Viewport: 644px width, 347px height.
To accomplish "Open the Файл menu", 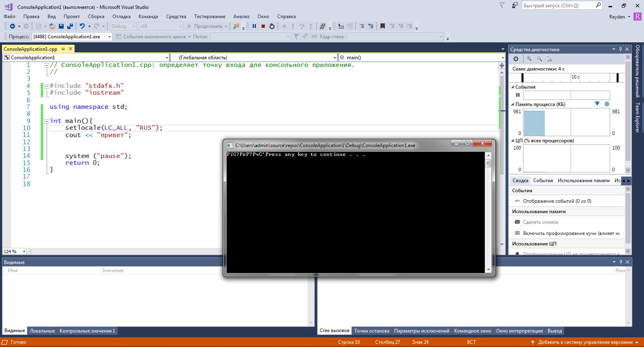I will 10,17.
